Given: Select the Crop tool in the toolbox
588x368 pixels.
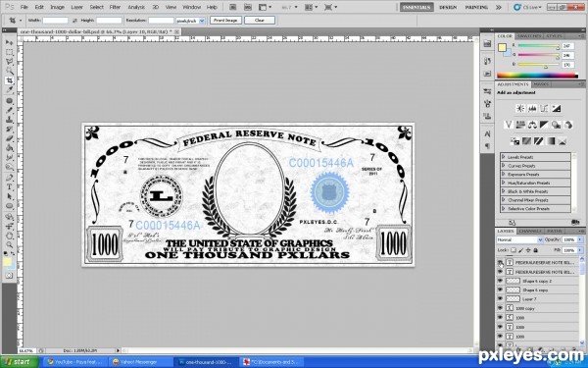Looking at the screenshot, I should click(x=10, y=80).
